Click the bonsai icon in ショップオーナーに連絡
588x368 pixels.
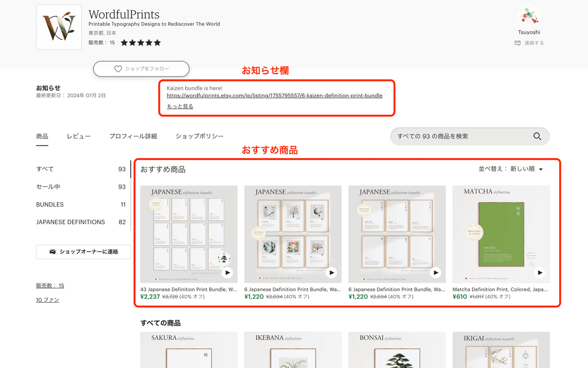52,252
